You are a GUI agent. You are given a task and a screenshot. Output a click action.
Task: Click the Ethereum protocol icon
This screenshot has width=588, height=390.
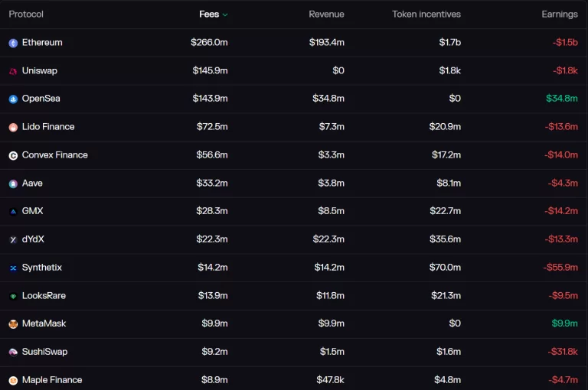click(13, 43)
